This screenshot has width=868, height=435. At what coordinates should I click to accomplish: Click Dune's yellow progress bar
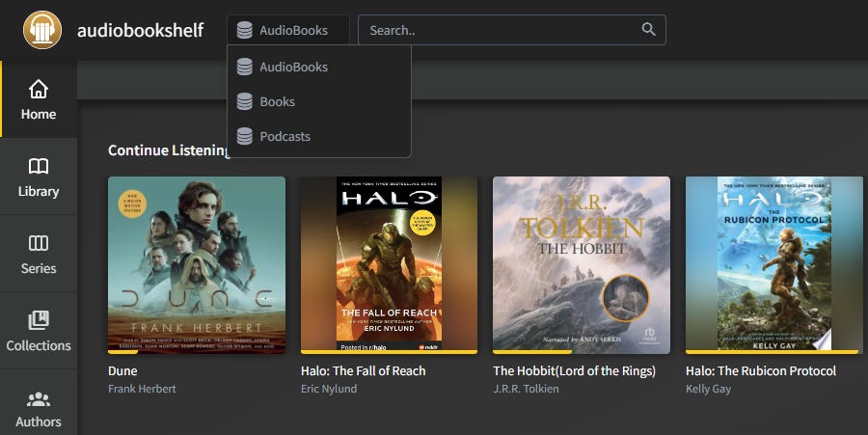[x=122, y=352]
